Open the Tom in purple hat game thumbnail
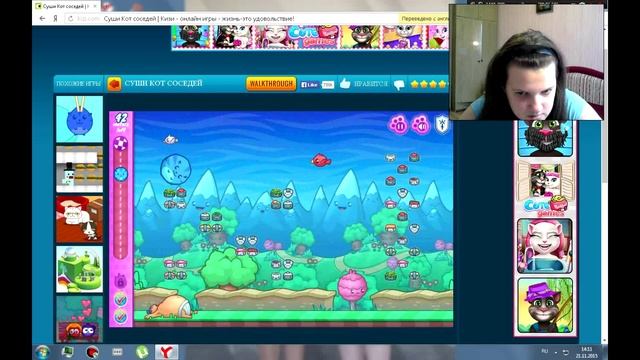Screen dimensions: 640x360 point(545,305)
